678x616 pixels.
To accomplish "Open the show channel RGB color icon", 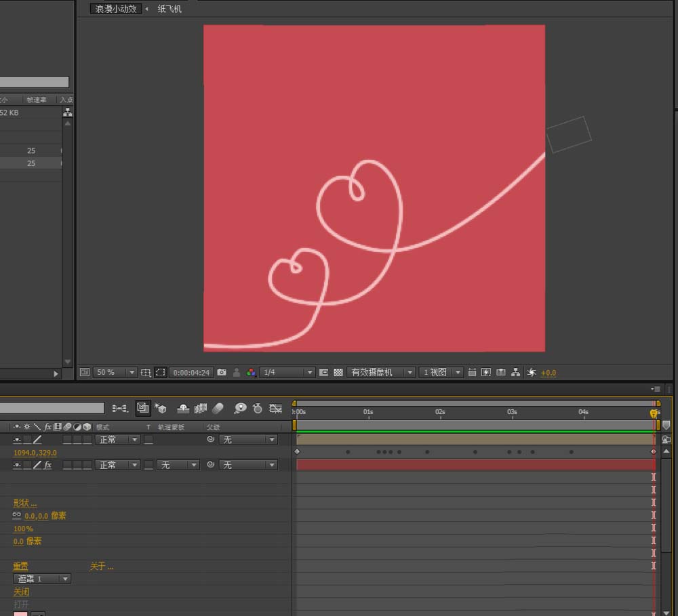I will pyautogui.click(x=251, y=373).
